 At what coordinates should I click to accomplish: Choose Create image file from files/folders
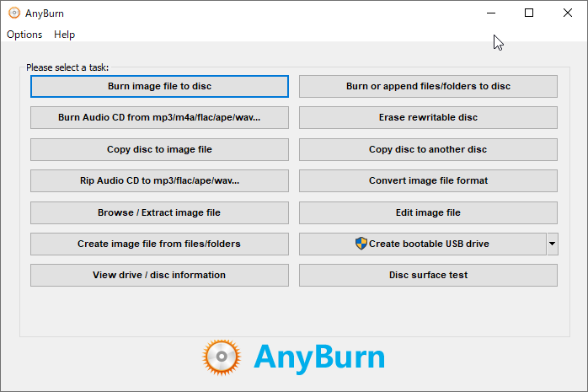pyautogui.click(x=159, y=244)
